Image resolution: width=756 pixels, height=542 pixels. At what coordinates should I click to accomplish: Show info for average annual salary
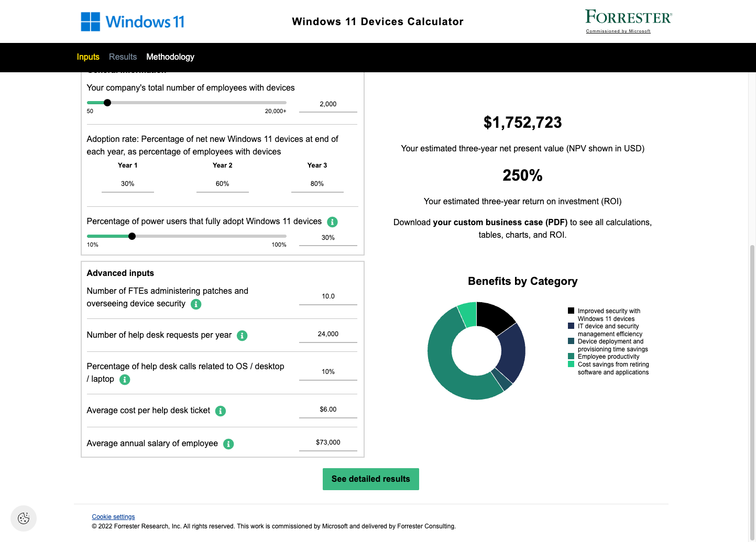coord(228,444)
